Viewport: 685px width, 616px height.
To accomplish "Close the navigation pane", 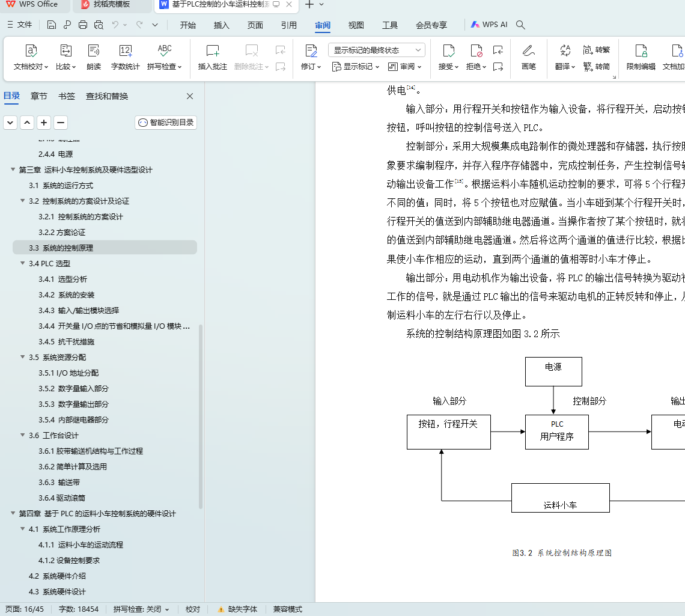I will (x=190, y=96).
